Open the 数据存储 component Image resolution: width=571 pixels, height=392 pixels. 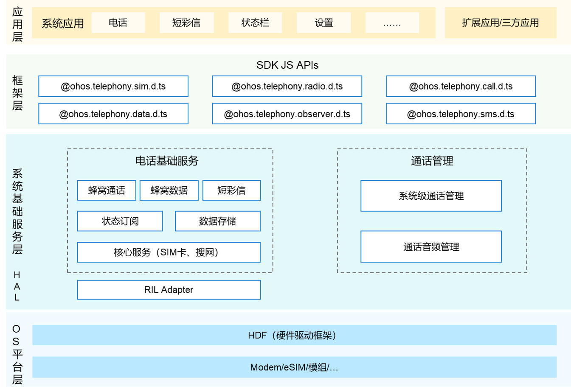(217, 221)
